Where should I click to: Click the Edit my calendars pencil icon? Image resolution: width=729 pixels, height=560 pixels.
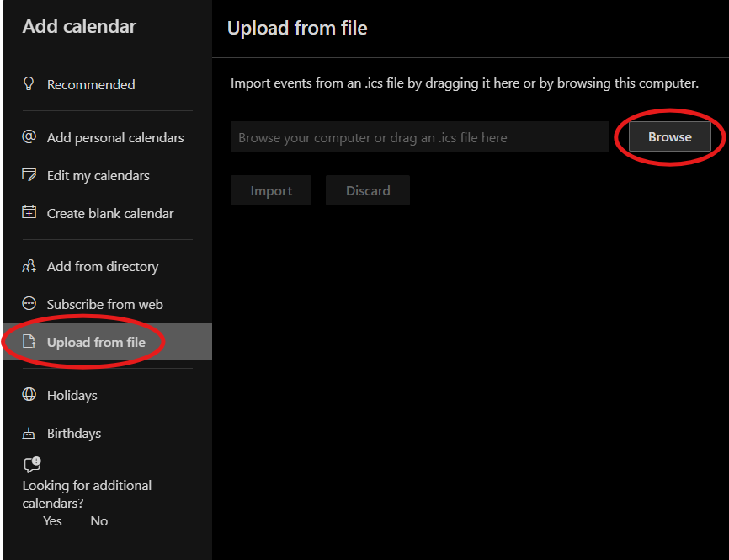(29, 175)
